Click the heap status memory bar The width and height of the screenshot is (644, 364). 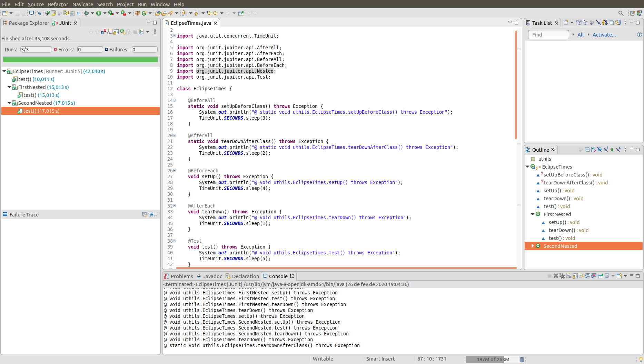point(492,360)
